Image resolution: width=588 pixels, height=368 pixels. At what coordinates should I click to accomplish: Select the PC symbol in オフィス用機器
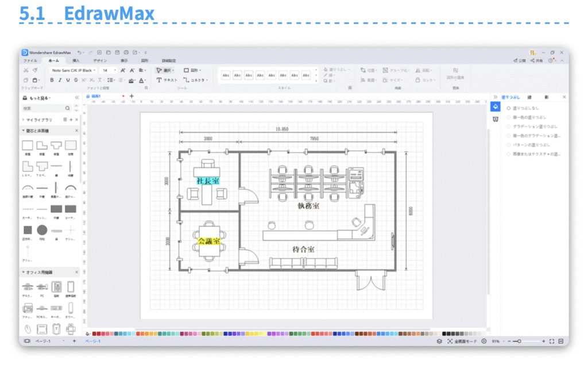point(42,287)
